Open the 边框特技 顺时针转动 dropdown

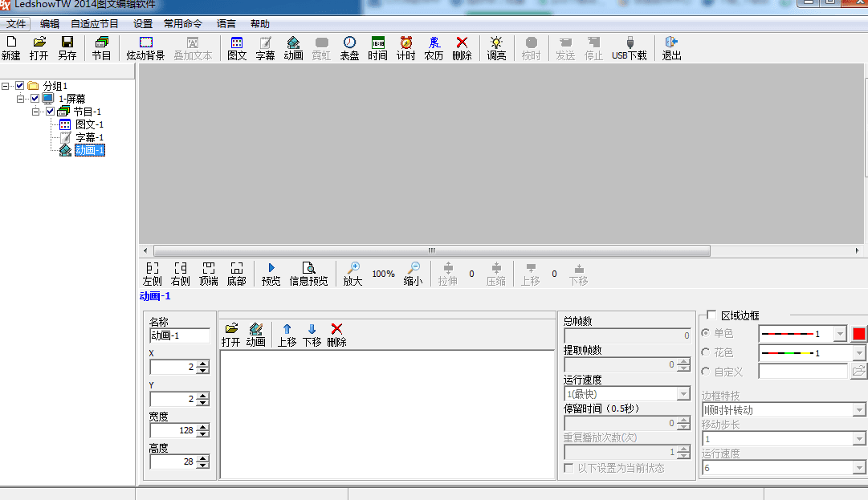coord(859,410)
